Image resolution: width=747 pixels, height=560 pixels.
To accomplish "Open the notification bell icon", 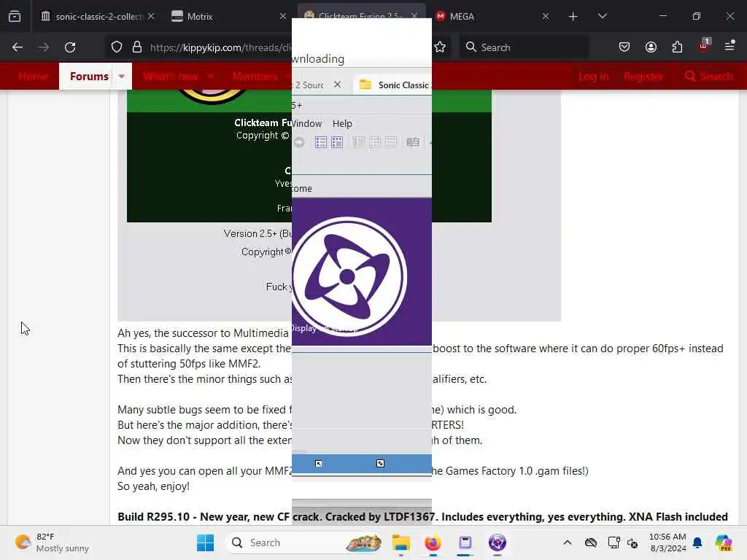I will [x=697, y=542].
